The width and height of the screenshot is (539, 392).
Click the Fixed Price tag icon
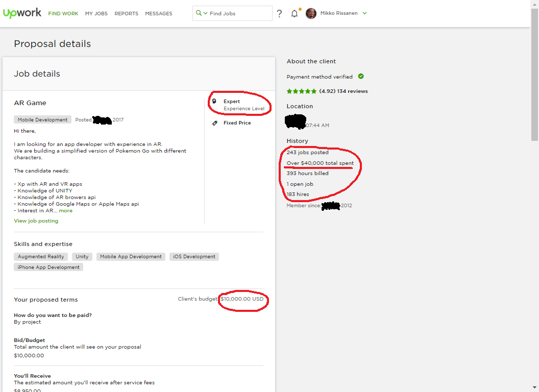coord(215,123)
